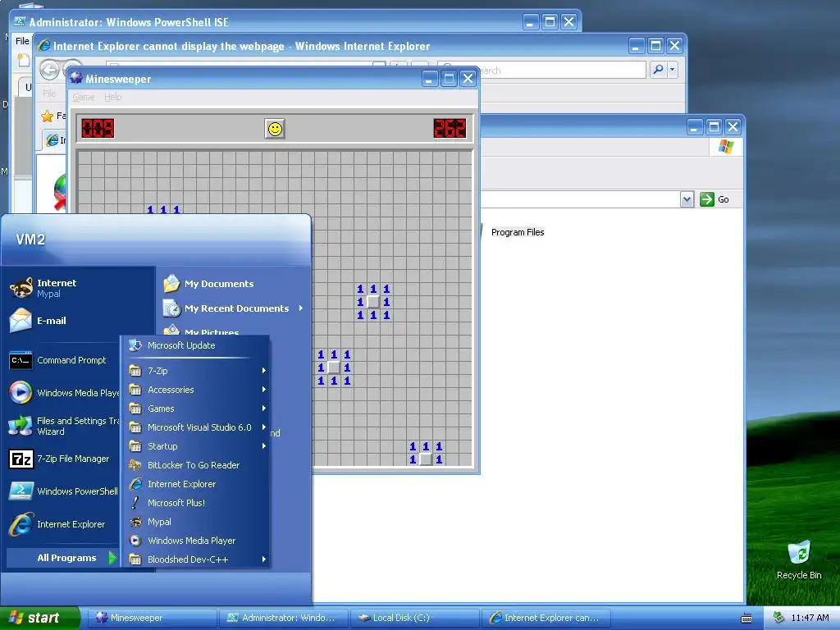Click the Start button
Screen dimensions: 840x630
[39, 618]
